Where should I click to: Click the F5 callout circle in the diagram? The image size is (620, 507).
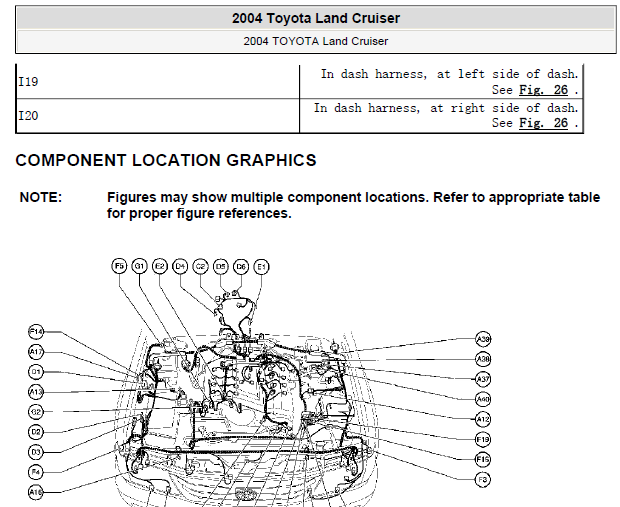click(119, 266)
